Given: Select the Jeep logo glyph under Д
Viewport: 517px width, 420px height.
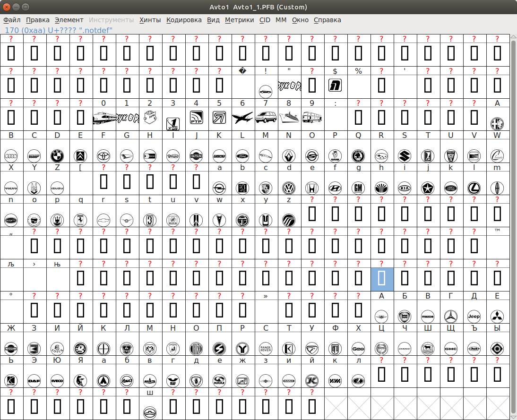Looking at the screenshot, I should coord(474,316).
